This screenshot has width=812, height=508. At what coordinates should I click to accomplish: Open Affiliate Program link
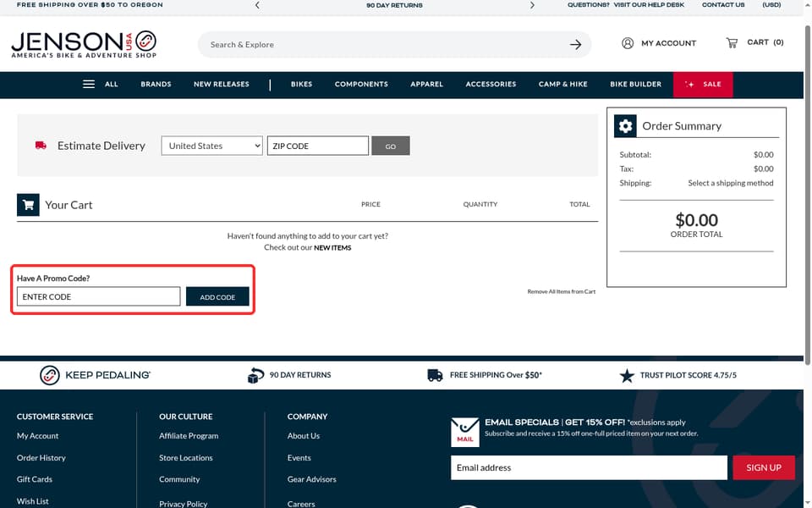(x=189, y=436)
